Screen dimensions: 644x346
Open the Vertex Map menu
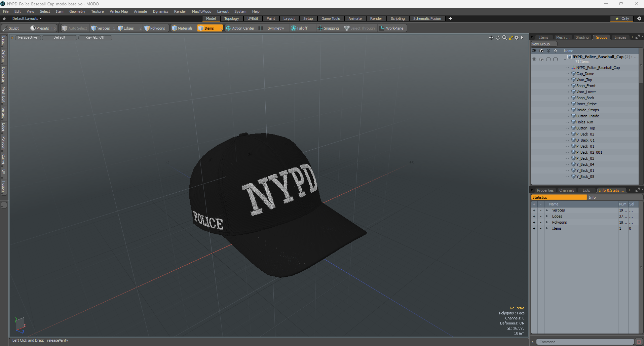(119, 11)
